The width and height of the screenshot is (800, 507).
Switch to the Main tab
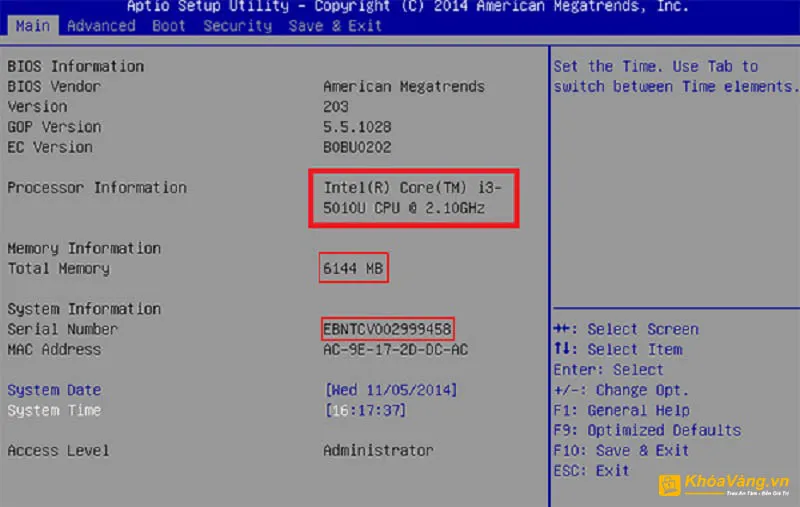pos(32,26)
